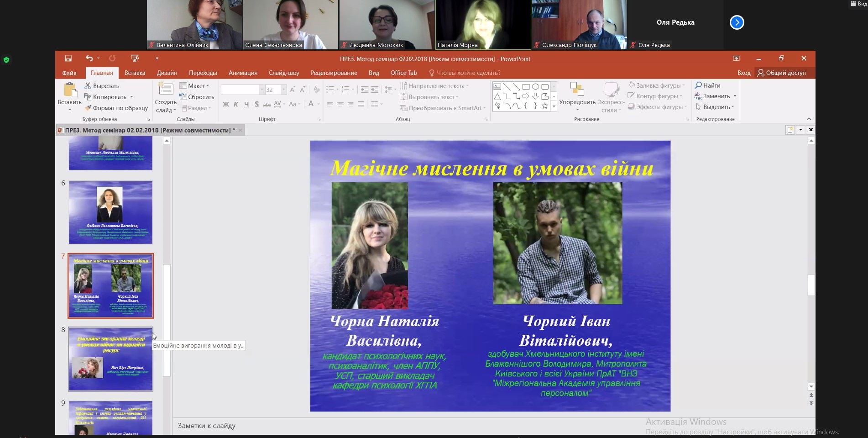Image resolution: width=868 pixels, height=438 pixels.
Task: Pick the five-point star shape in shapes gallery
Action: point(544,106)
